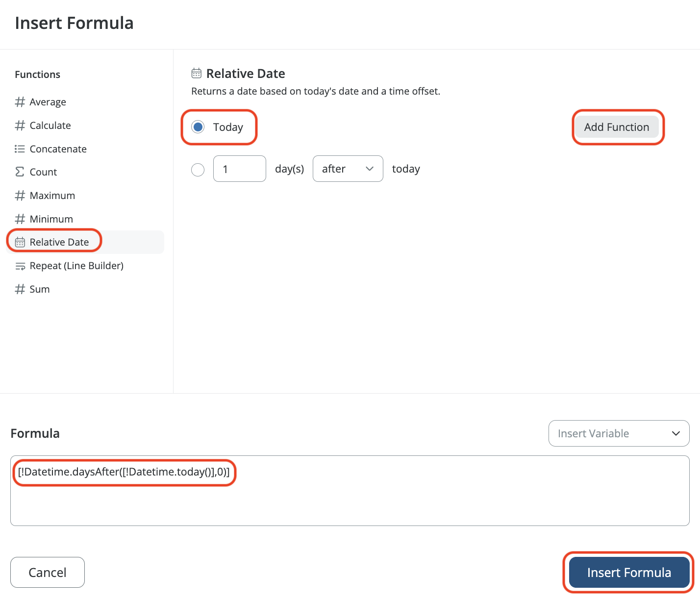
Task: Click the Cancel button
Action: tap(48, 572)
